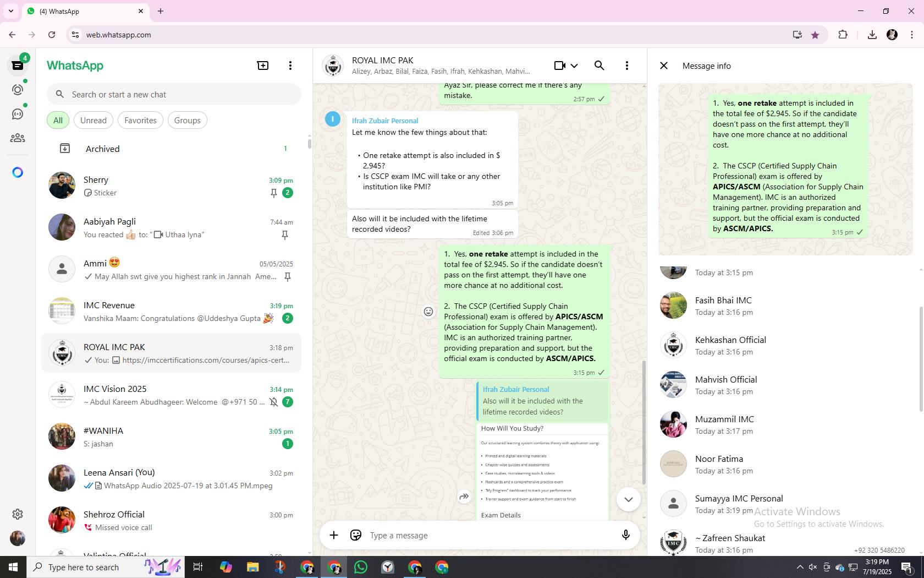This screenshot has width=924, height=578.
Task: Open Aabiyah Pagli chat
Action: click(172, 227)
